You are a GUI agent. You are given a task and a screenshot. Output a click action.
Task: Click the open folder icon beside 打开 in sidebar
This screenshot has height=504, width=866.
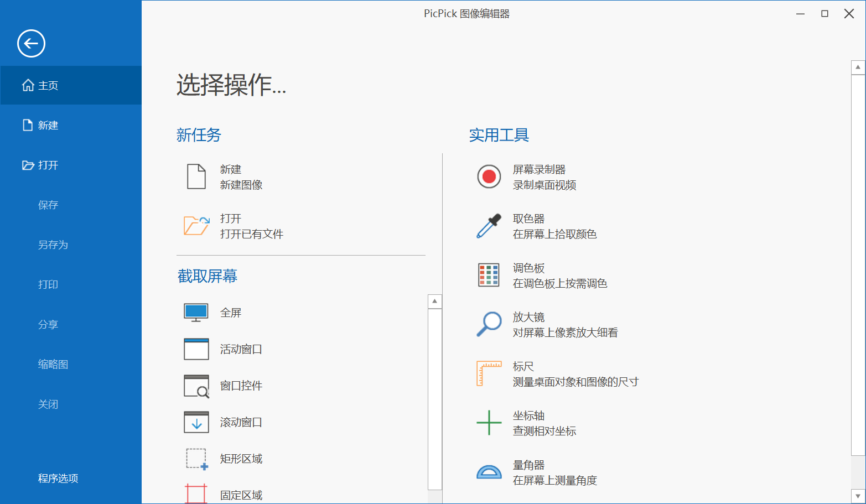coord(28,165)
